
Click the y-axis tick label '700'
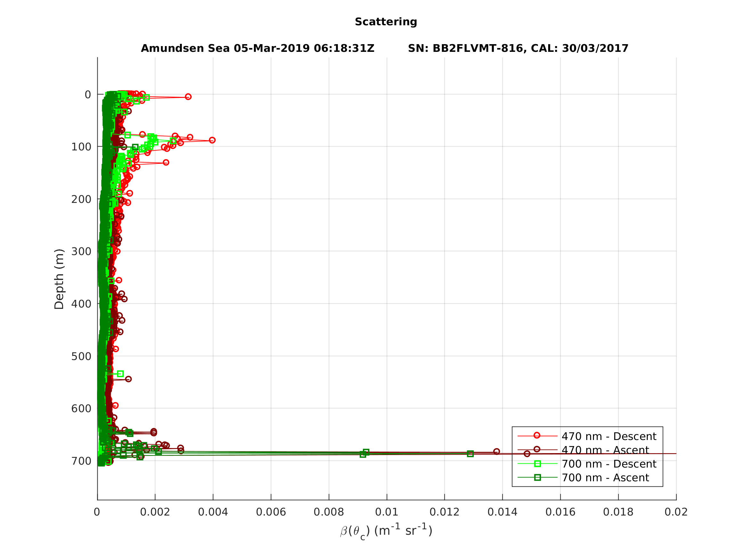pos(81,461)
